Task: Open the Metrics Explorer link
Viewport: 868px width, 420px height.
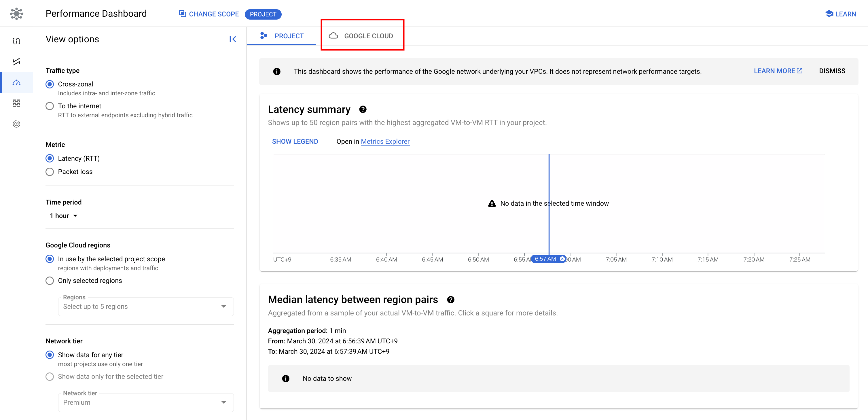Action: tap(385, 141)
